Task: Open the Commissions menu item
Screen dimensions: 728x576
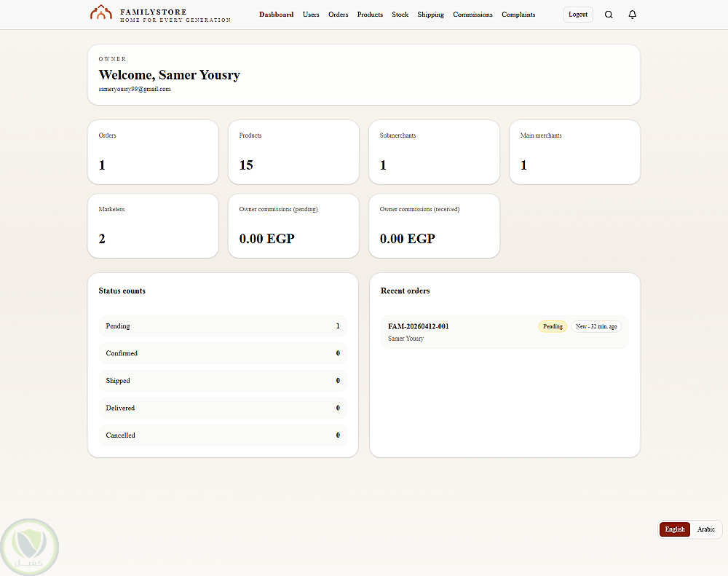Action: 472,15
